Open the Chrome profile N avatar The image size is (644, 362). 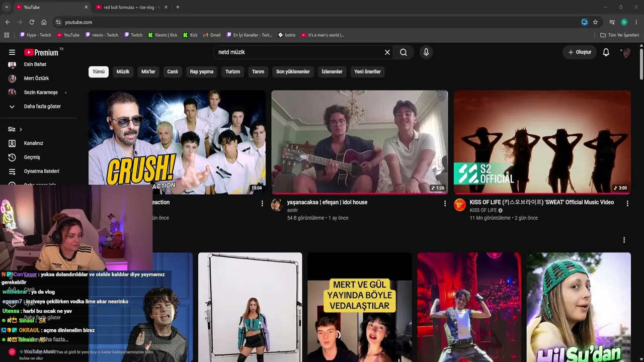click(x=624, y=22)
